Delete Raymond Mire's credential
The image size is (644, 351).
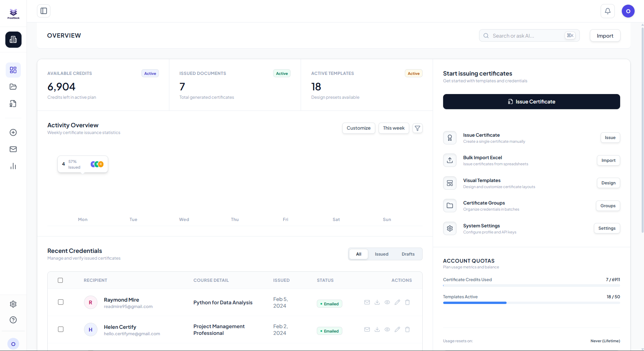(407, 302)
